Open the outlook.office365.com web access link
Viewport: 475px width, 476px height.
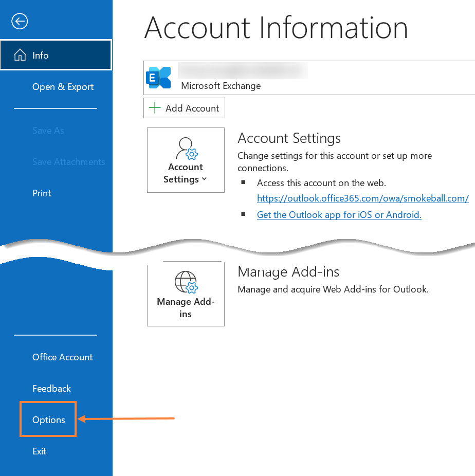click(x=362, y=198)
